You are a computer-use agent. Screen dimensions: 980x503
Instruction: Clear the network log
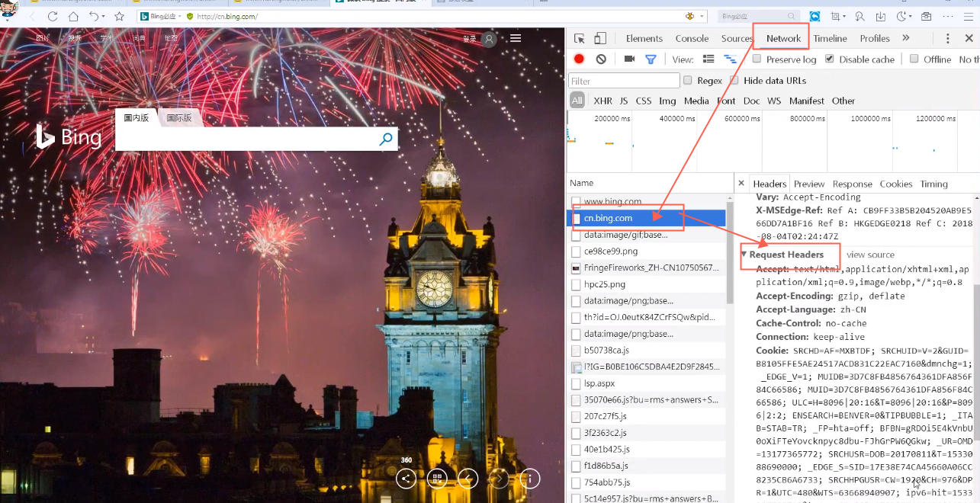click(x=601, y=59)
